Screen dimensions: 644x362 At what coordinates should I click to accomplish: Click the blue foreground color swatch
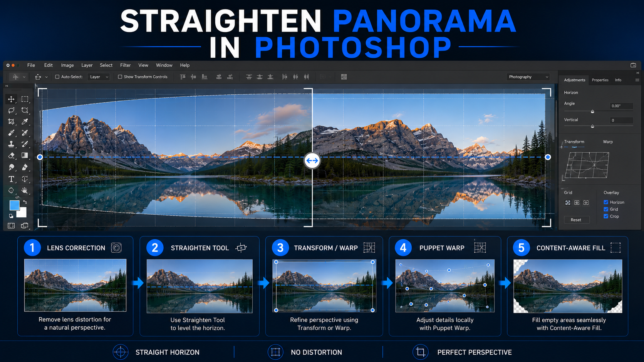pyautogui.click(x=14, y=205)
